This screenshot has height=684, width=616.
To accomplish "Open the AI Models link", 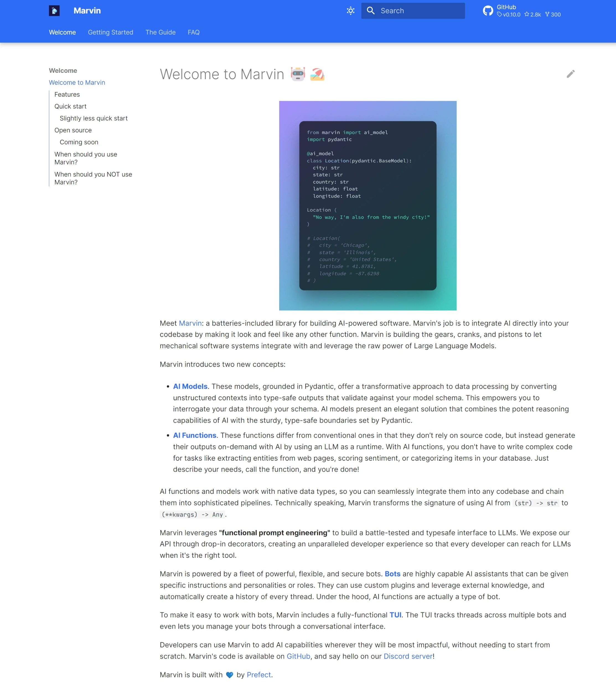I will point(190,386).
